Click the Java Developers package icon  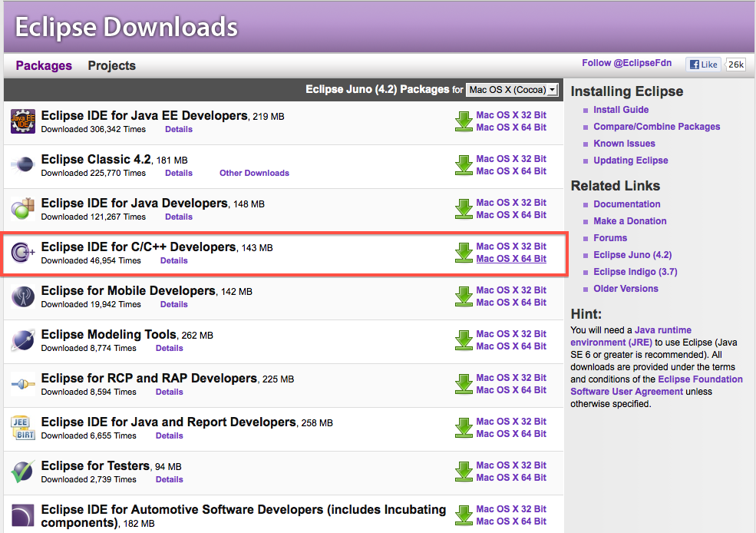(23, 208)
